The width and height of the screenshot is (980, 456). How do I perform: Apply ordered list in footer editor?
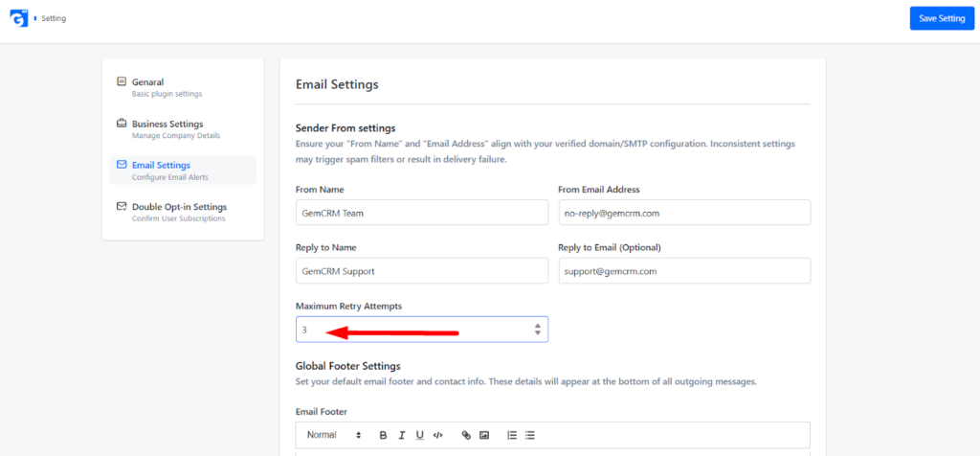pos(512,435)
